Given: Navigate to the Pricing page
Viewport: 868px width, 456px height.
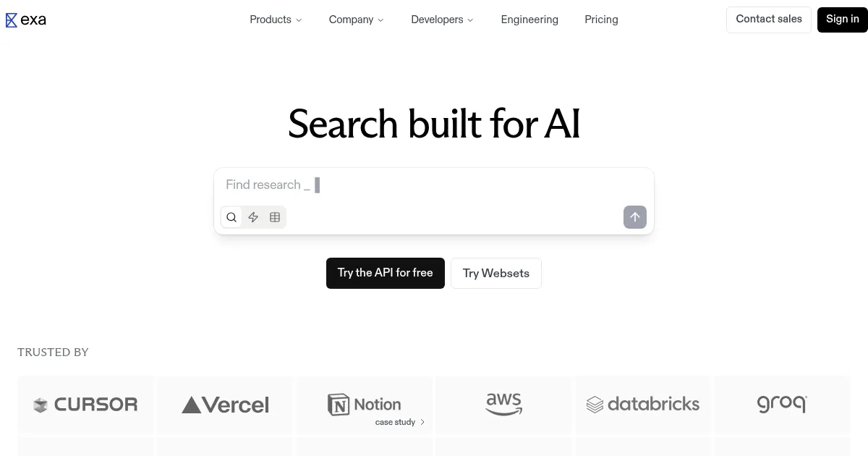Looking at the screenshot, I should coord(601,20).
